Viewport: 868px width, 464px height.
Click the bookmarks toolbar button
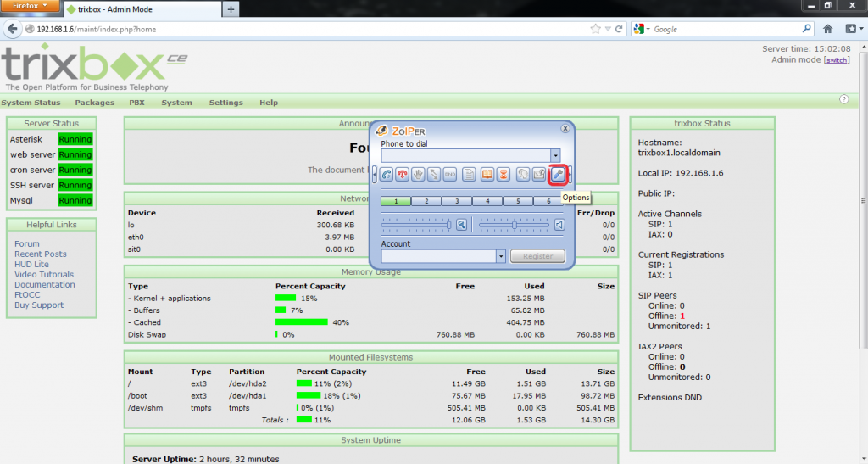(x=853, y=29)
